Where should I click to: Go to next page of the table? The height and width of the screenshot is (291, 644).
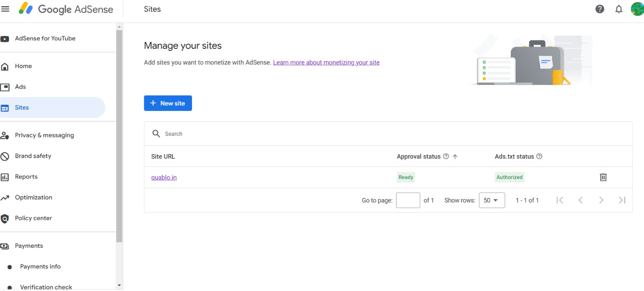601,200
